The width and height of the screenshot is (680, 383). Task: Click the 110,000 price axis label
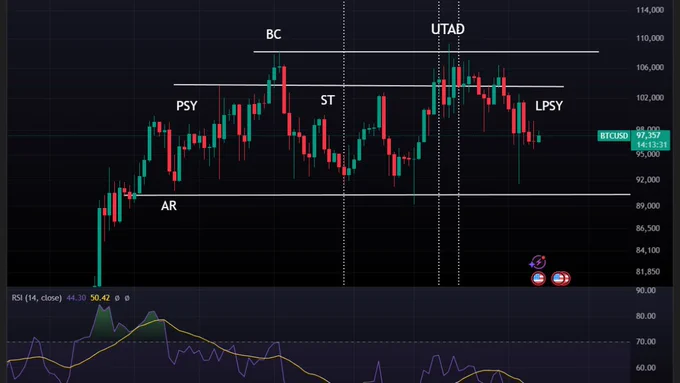coord(650,38)
